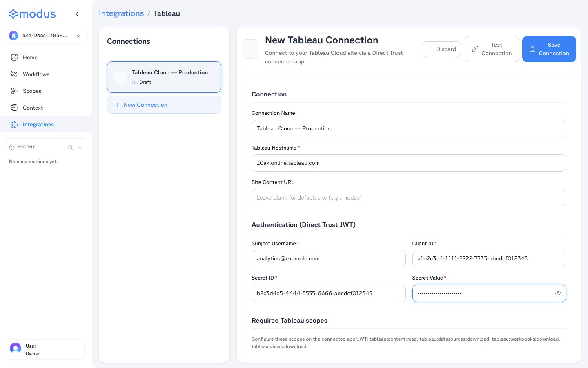The height and width of the screenshot is (368, 588).
Task: Click the 'No conversations yet.' text
Action: click(x=33, y=162)
